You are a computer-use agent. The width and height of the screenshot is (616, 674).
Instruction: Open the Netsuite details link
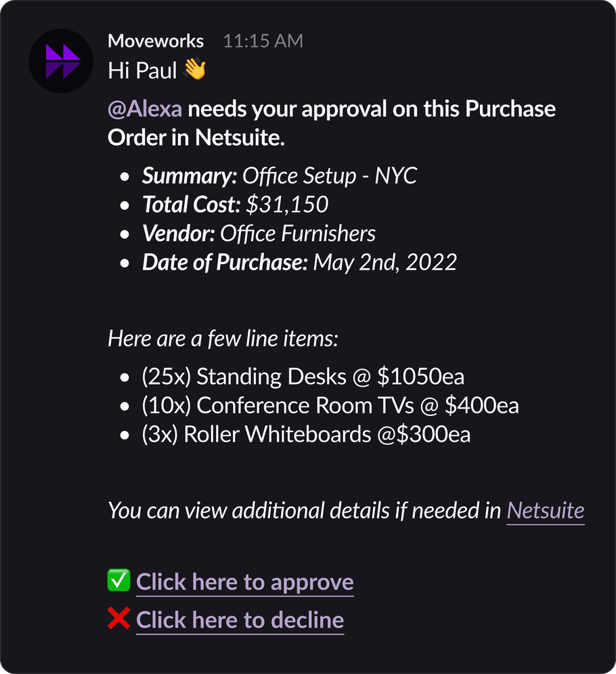point(546,511)
